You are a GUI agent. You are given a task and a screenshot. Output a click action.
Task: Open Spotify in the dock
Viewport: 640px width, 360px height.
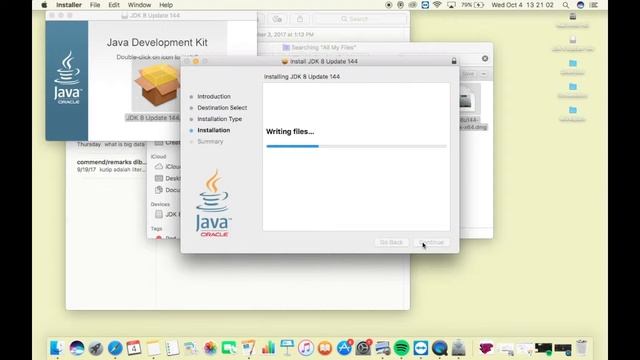(402, 348)
